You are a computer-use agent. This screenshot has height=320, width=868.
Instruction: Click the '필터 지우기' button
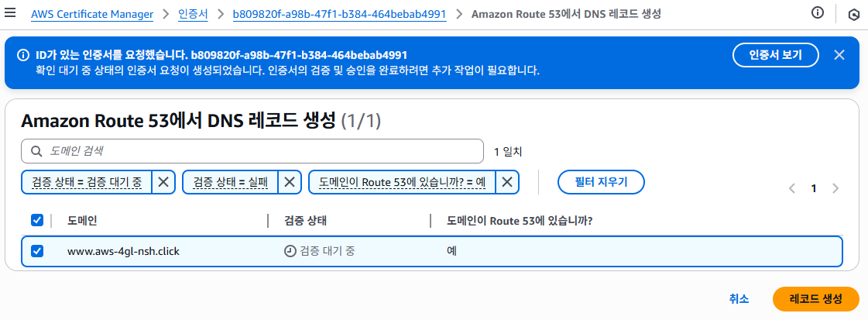coord(601,182)
